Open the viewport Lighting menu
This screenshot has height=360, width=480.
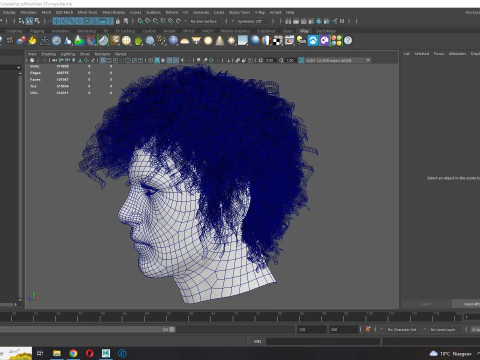(68, 54)
